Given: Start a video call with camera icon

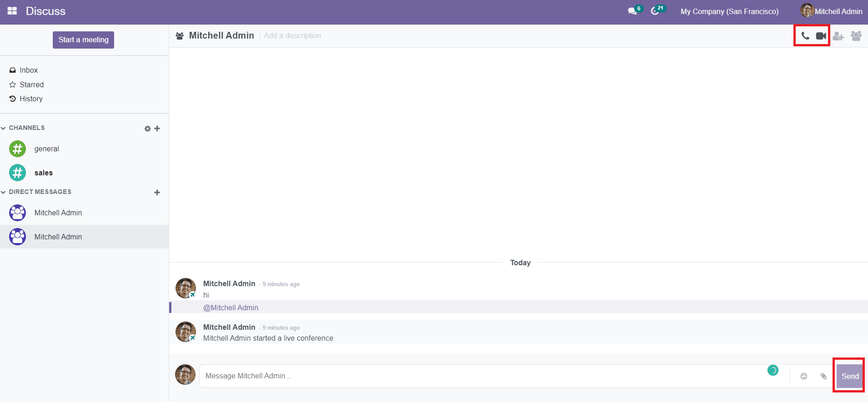Looking at the screenshot, I should click(821, 36).
